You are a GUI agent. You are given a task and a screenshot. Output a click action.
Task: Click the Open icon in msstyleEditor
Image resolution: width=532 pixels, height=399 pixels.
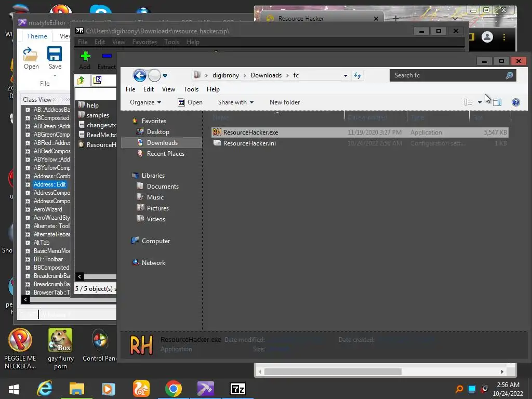pyautogui.click(x=31, y=58)
